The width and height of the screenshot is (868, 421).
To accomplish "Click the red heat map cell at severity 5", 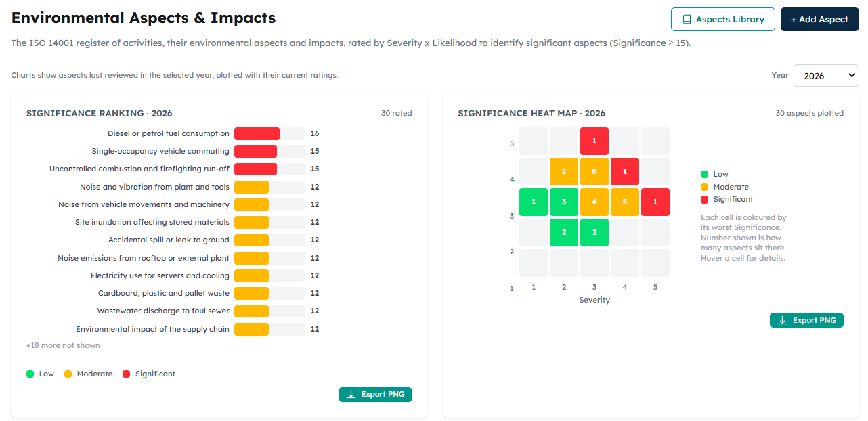I will [x=655, y=202].
